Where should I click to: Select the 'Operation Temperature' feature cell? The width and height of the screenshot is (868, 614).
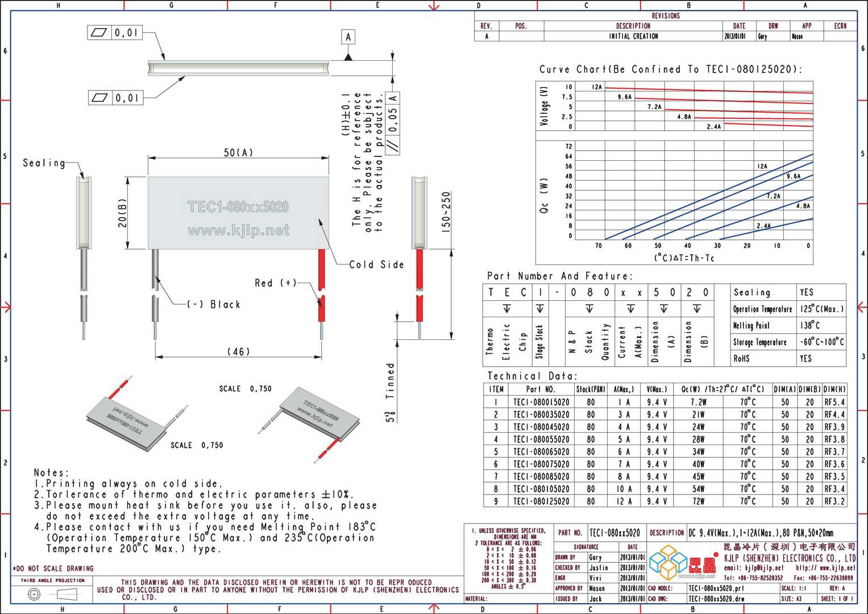pyautogui.click(x=762, y=309)
